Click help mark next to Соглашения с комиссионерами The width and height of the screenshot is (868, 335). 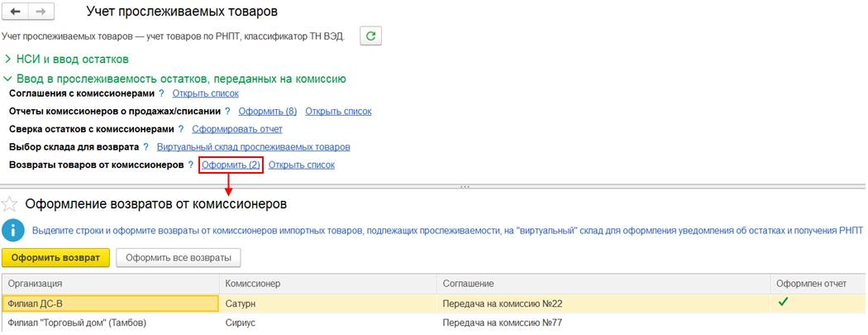tap(161, 93)
